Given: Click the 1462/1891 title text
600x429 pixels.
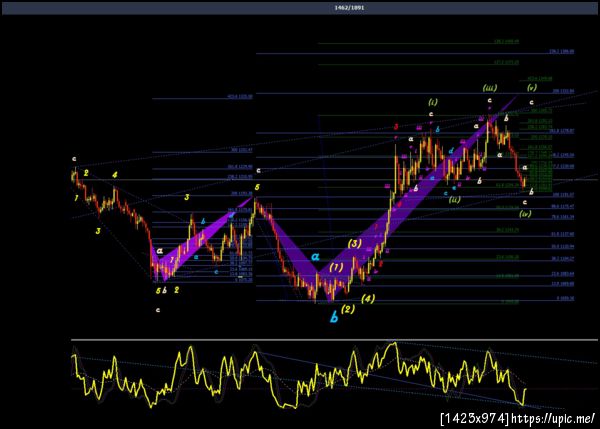Looking at the screenshot, I should pyautogui.click(x=349, y=8).
